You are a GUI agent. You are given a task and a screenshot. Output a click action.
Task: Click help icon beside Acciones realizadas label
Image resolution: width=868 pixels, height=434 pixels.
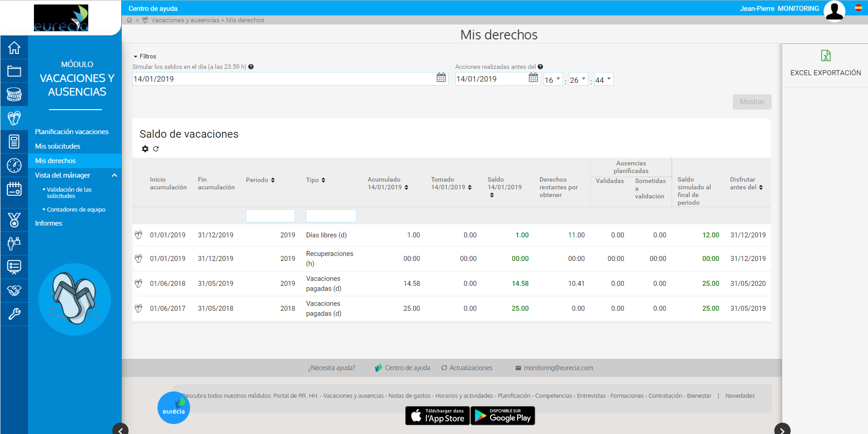click(540, 67)
